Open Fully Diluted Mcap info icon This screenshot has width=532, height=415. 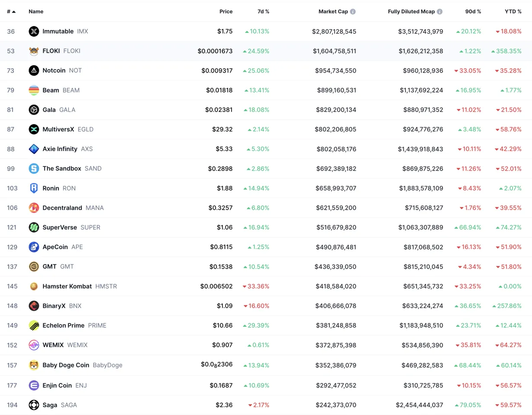440,12
